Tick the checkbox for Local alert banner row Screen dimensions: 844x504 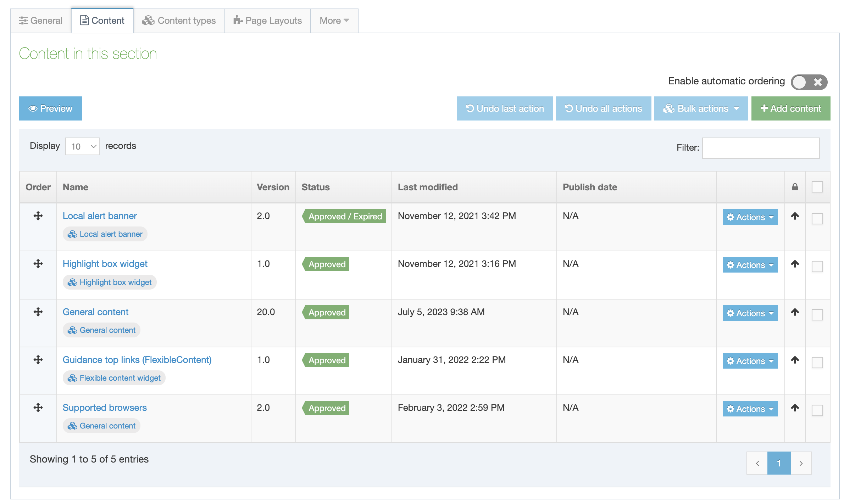click(x=817, y=218)
